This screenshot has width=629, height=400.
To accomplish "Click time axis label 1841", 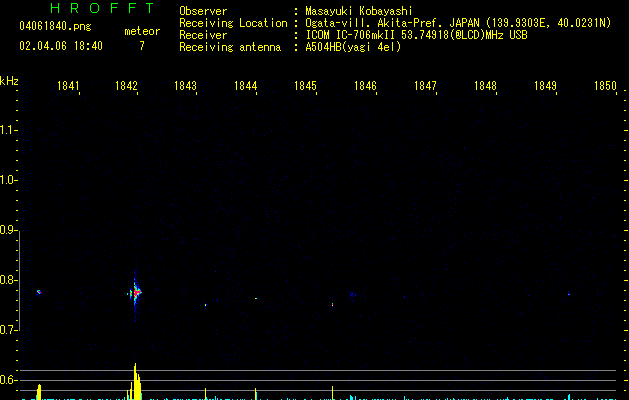I will pyautogui.click(x=68, y=86).
